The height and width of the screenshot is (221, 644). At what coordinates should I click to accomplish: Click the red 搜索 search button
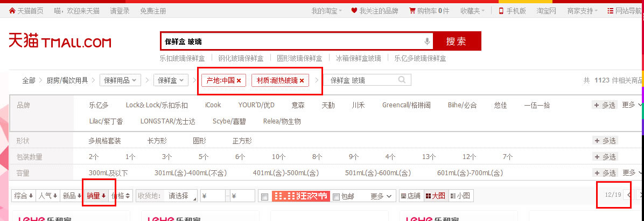pyautogui.click(x=456, y=41)
